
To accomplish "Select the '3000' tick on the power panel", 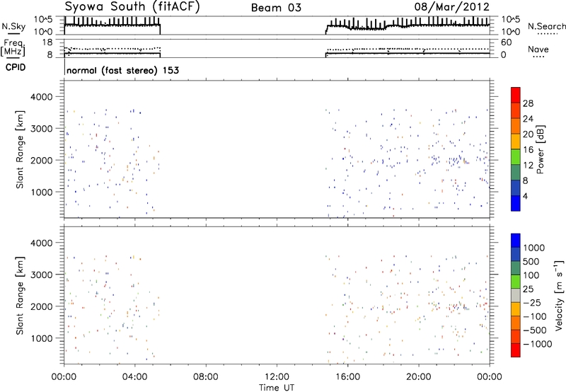I will 41,129.
